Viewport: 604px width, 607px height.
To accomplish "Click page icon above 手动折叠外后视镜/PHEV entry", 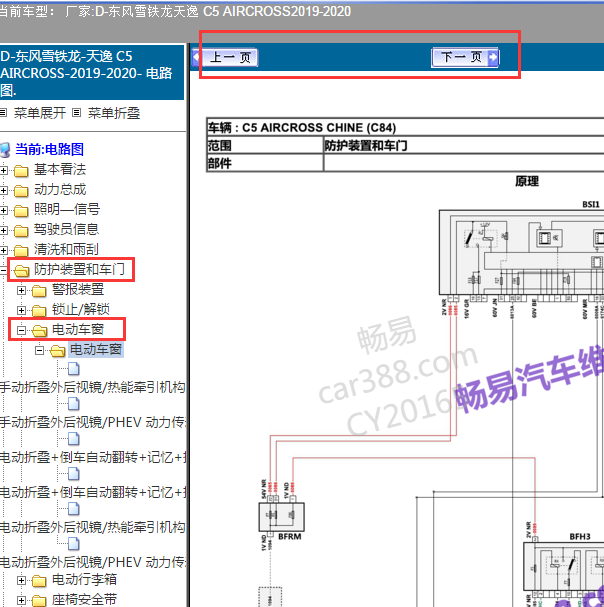I will pos(74,404).
